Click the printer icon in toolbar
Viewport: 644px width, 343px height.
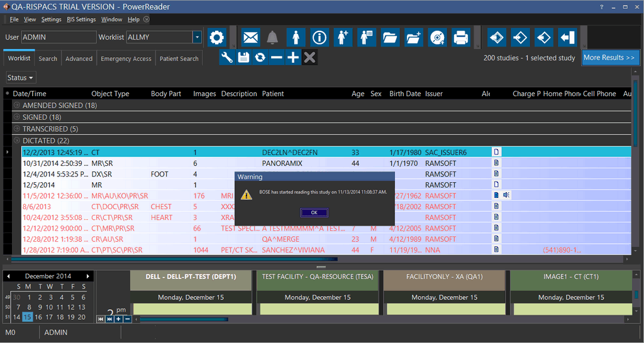461,38
